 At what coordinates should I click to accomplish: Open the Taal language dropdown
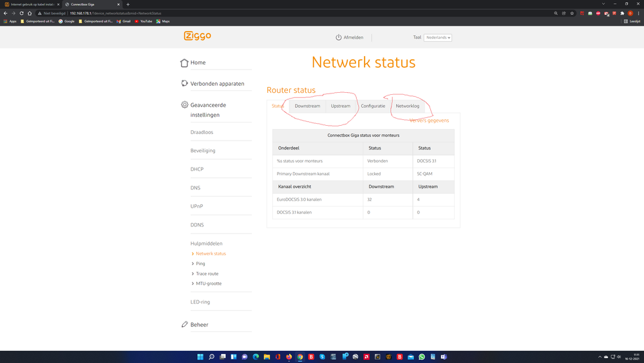coord(438,37)
